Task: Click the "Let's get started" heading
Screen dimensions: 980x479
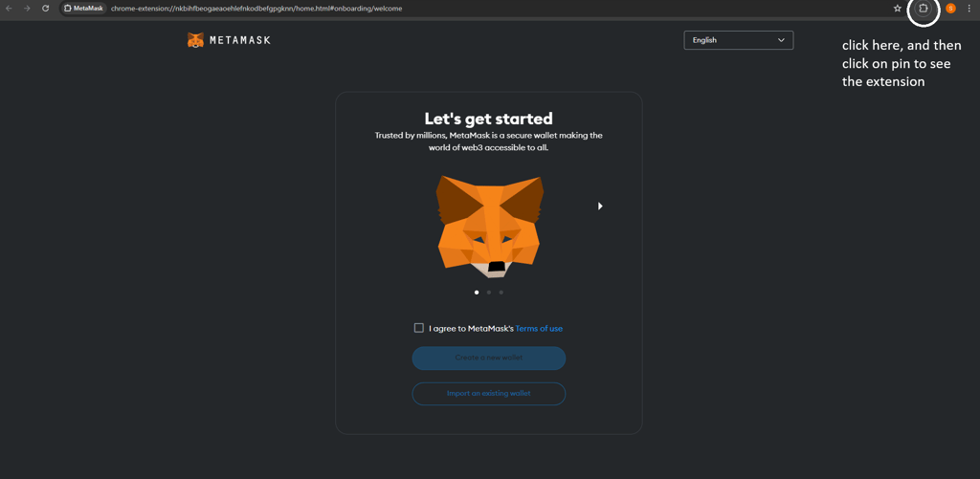Action: [489, 119]
